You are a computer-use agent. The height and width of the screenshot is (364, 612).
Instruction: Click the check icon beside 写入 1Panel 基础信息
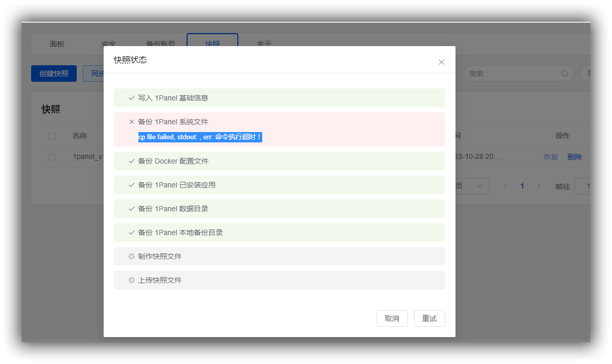pyautogui.click(x=132, y=98)
